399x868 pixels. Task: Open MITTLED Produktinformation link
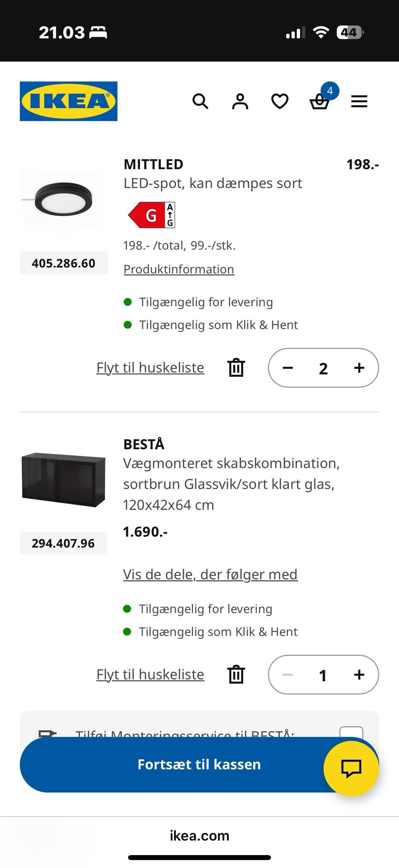pyautogui.click(x=179, y=270)
